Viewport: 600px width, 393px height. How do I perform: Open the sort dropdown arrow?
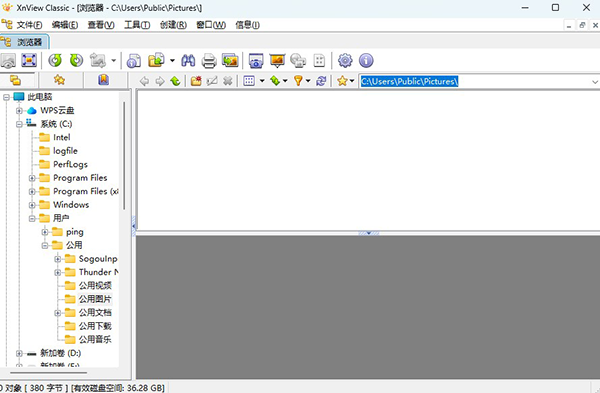285,81
